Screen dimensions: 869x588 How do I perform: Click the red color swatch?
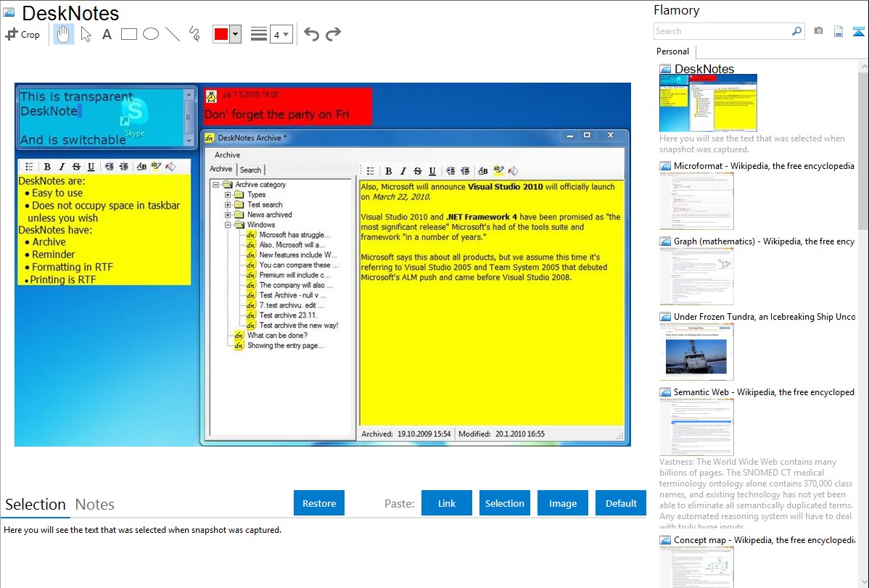221,34
